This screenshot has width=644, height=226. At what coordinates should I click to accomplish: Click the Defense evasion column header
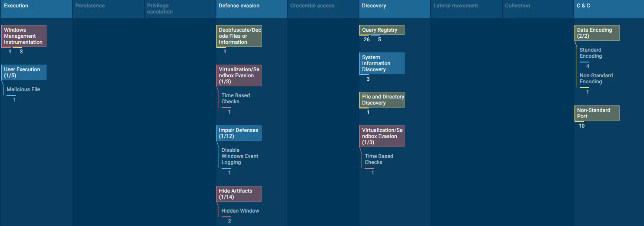point(251,9)
